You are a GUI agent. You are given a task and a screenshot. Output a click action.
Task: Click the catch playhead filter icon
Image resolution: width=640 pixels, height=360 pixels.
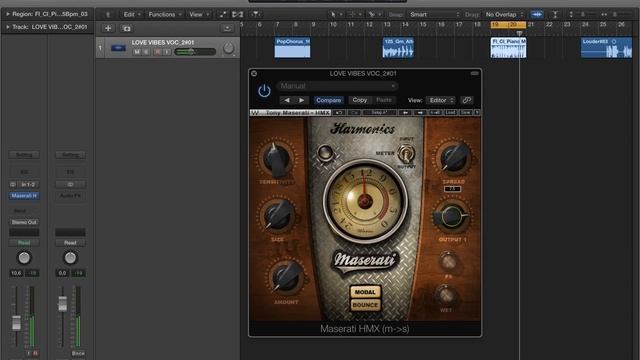tap(256, 14)
